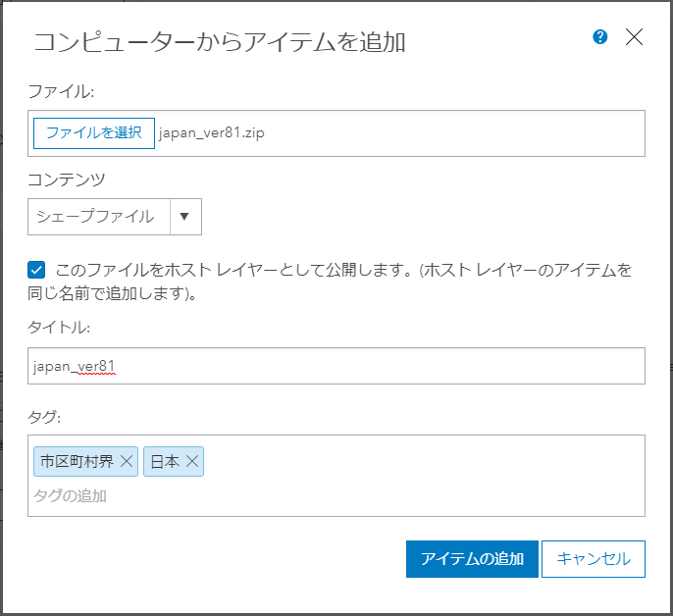Click the キャンセル button

click(594, 559)
